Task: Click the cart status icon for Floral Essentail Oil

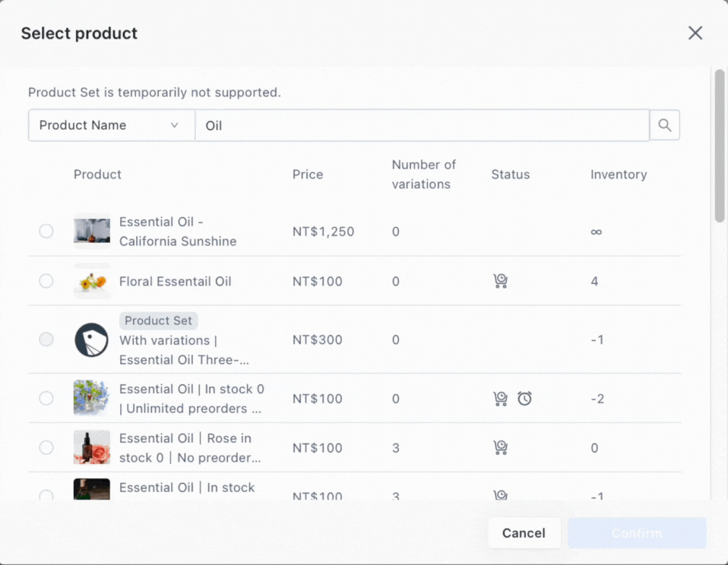Action: (500, 280)
